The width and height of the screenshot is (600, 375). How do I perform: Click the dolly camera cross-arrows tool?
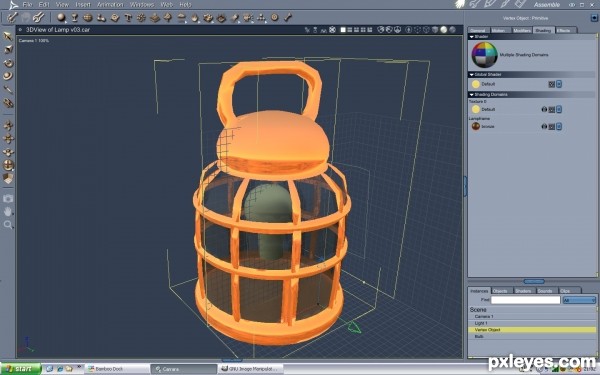coord(8,139)
